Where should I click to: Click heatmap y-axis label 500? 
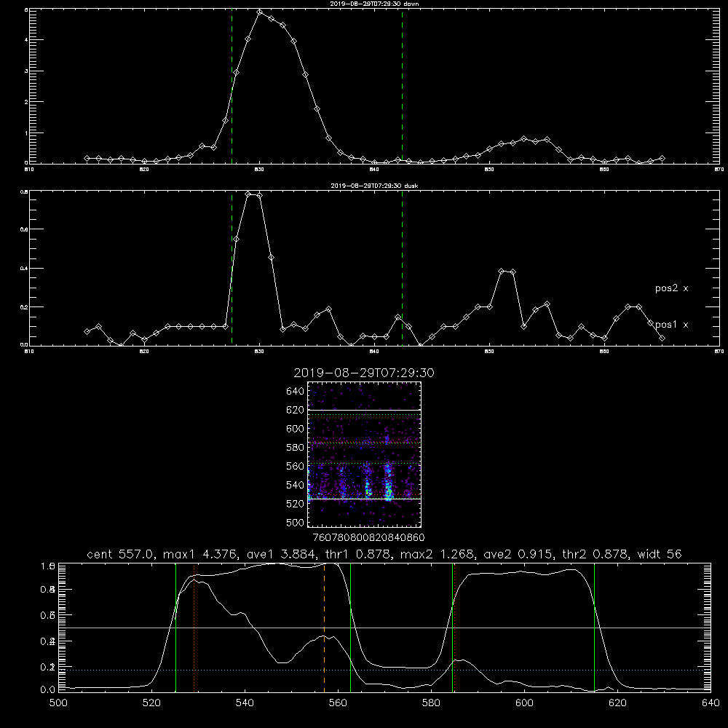[296, 522]
